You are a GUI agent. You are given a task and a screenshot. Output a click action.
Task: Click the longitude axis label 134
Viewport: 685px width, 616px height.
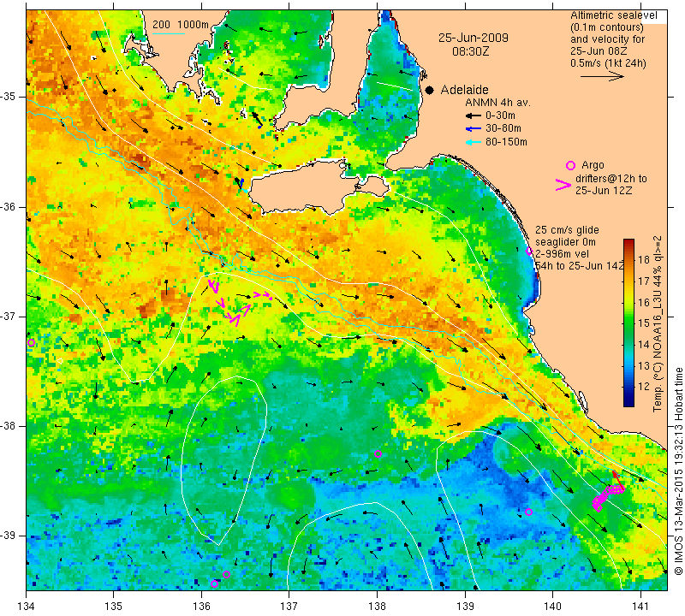tap(27, 607)
